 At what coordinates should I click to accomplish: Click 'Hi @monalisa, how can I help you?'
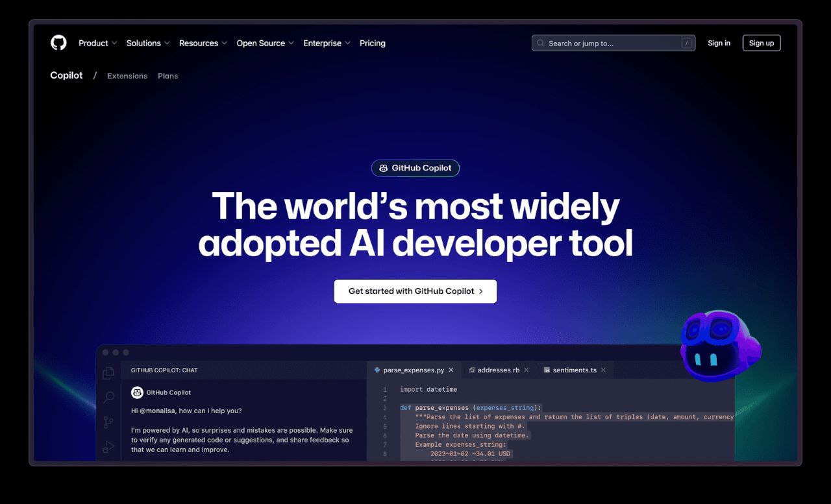click(x=186, y=411)
